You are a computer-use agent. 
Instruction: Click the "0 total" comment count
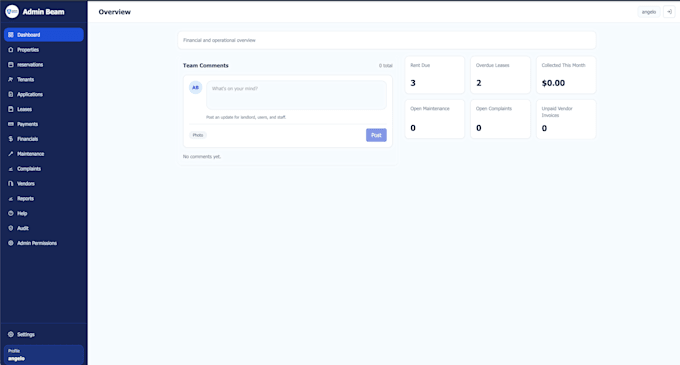point(386,66)
